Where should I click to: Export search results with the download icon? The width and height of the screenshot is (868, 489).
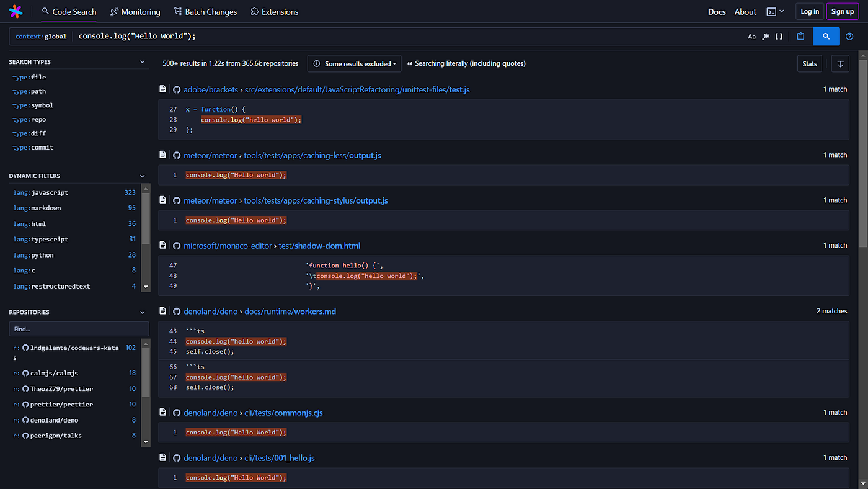tap(840, 63)
